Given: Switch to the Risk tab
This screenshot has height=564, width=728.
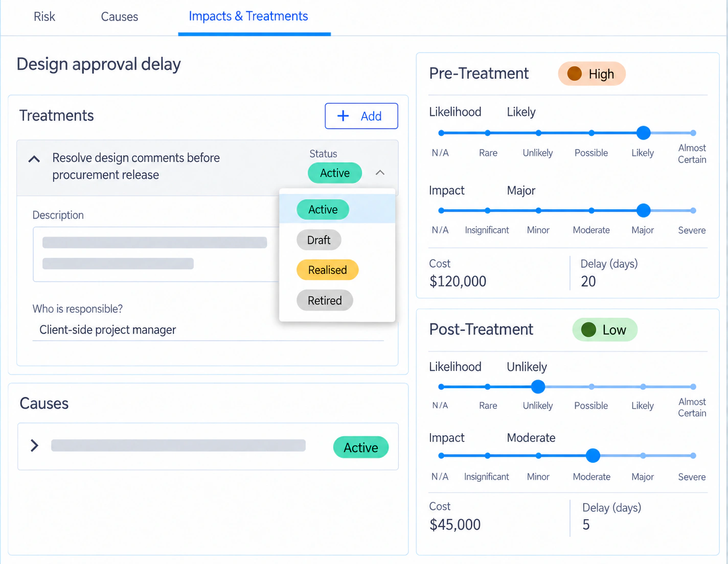Looking at the screenshot, I should pos(44,16).
